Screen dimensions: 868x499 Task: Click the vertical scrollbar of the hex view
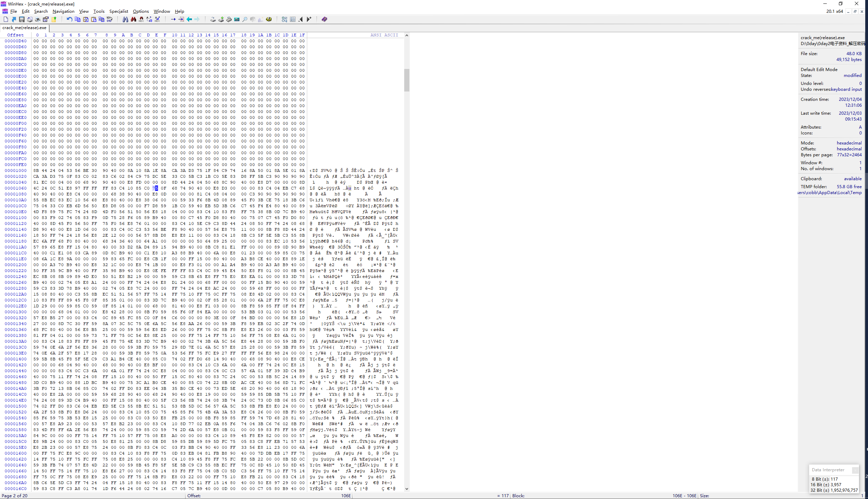[x=406, y=80]
